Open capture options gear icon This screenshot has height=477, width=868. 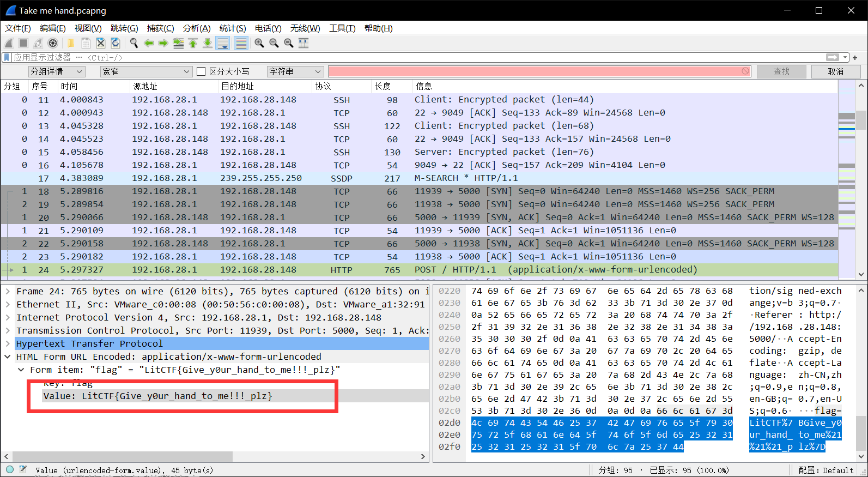(x=53, y=43)
